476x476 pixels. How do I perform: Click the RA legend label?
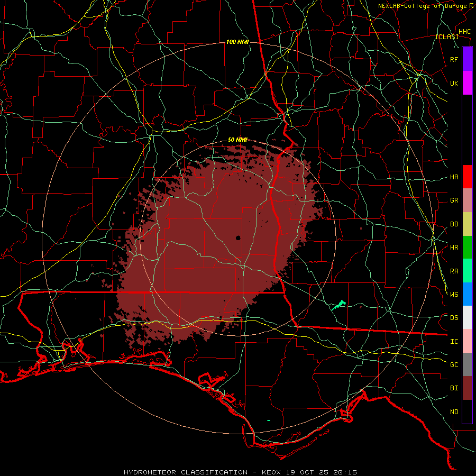[x=454, y=271]
